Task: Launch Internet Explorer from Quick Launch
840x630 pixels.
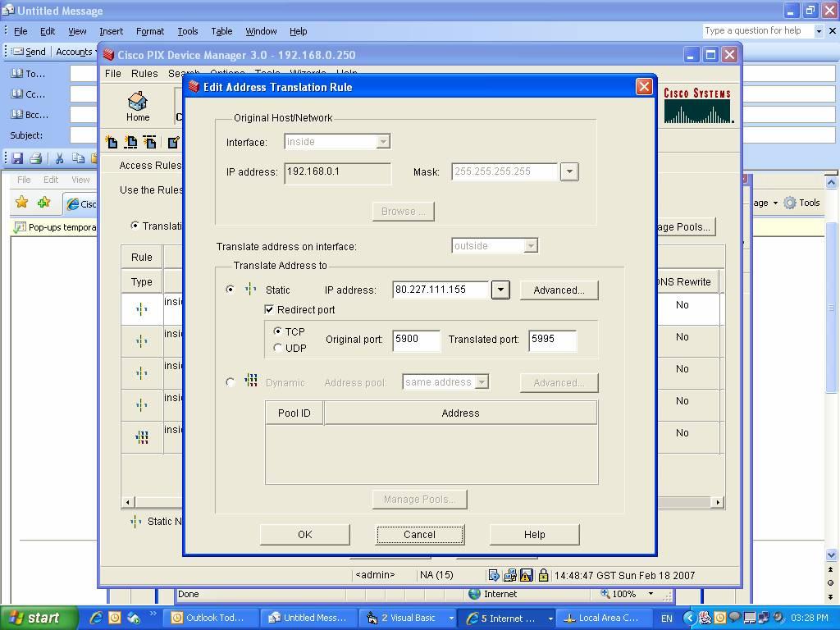Action: point(97,618)
